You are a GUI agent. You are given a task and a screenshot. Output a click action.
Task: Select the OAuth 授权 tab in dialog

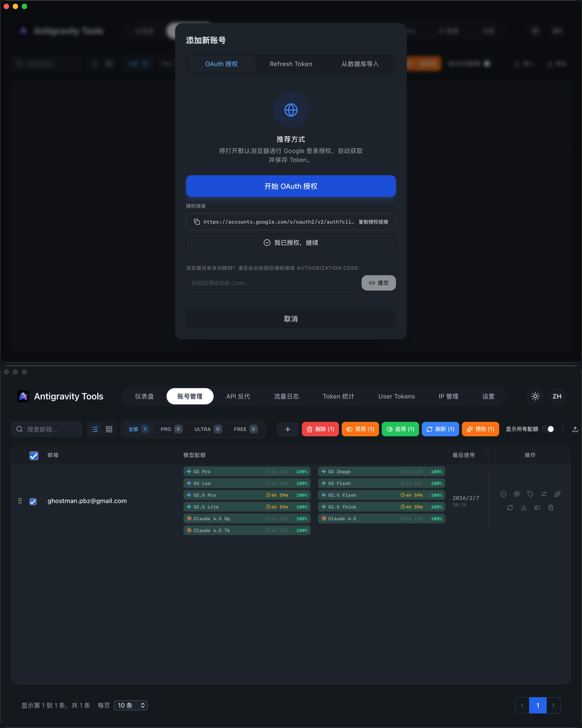click(x=221, y=64)
